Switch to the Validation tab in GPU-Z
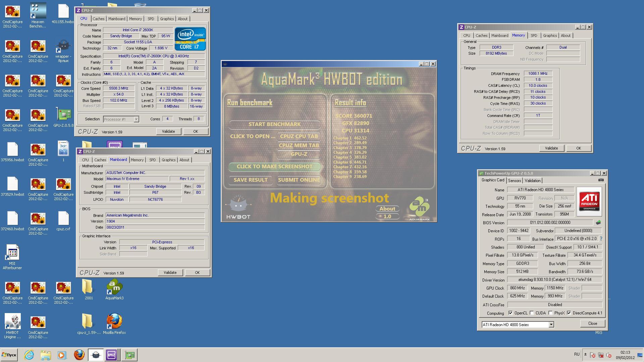 click(x=532, y=180)
